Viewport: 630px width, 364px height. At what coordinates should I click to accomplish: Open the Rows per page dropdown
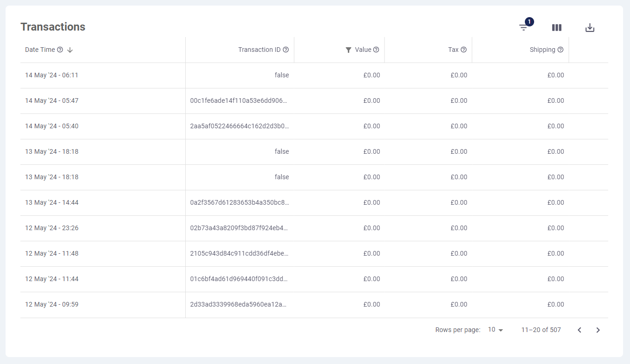coord(495,330)
